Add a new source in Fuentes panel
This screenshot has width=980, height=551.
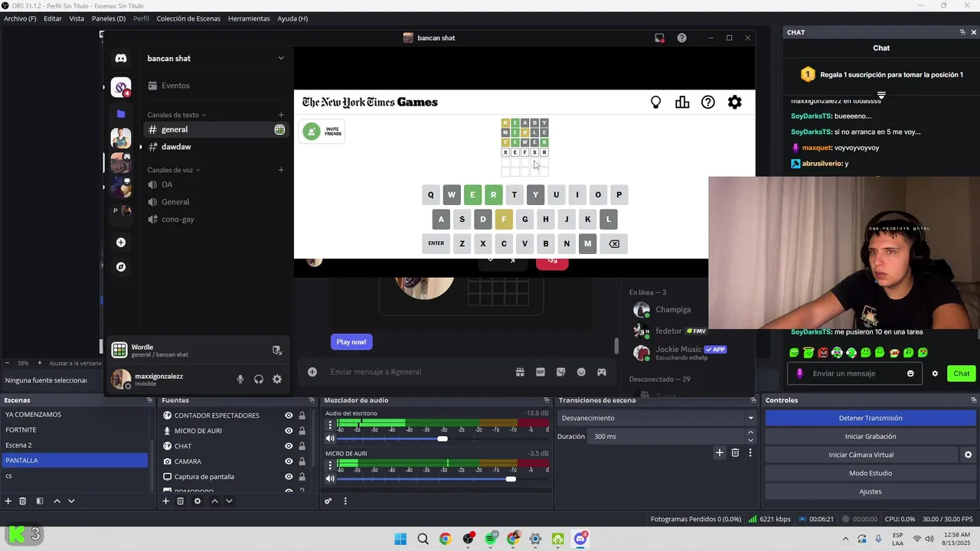(x=165, y=501)
